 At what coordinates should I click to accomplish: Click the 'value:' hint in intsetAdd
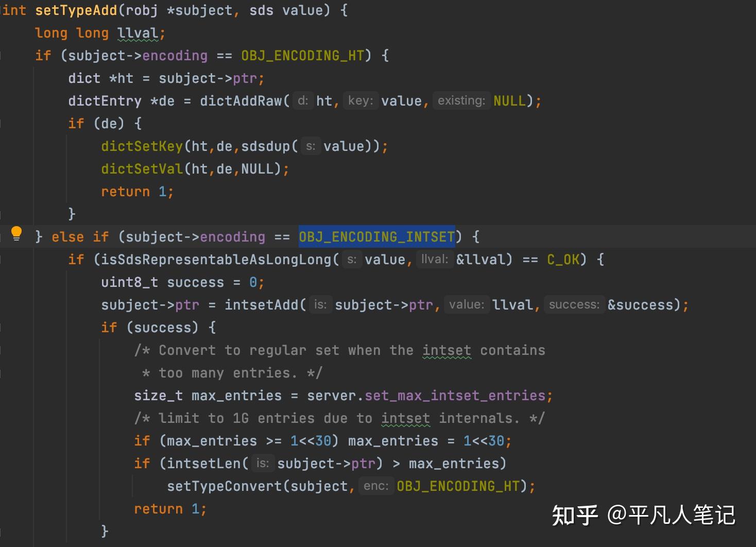(x=467, y=304)
